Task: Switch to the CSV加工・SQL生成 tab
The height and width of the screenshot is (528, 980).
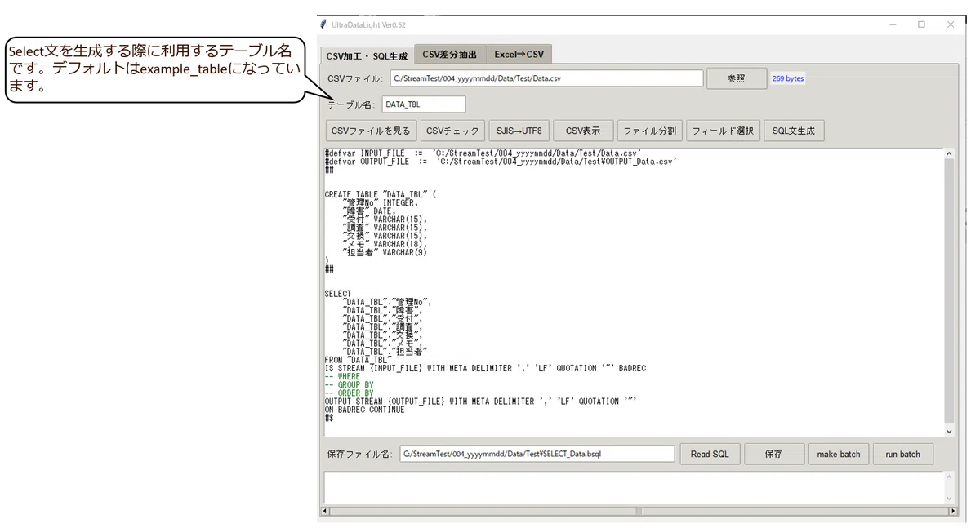Action: pos(367,55)
